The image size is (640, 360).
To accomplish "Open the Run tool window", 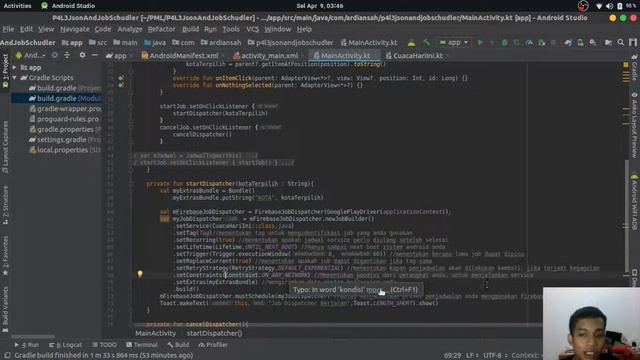I will point(27,345).
